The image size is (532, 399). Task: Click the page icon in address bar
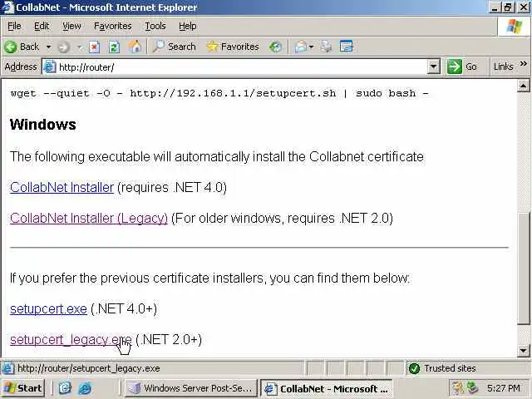(49, 66)
